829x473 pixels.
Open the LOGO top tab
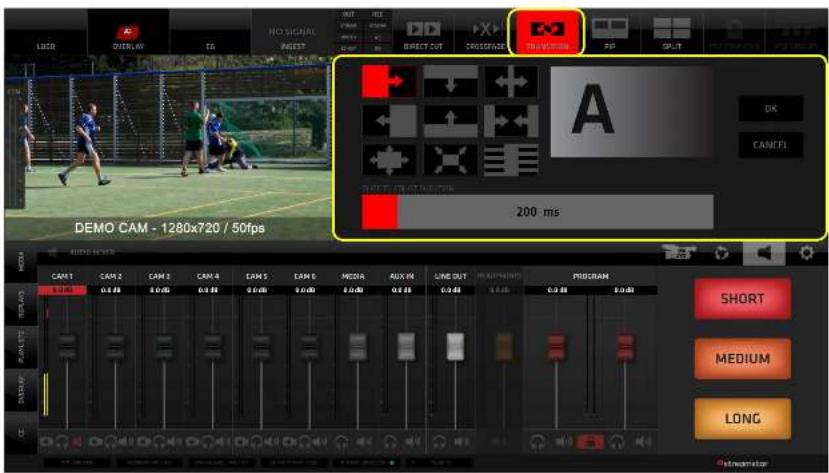(x=46, y=32)
